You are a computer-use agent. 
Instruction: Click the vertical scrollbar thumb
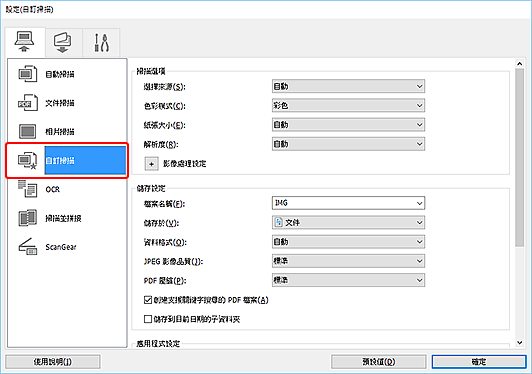click(x=519, y=158)
